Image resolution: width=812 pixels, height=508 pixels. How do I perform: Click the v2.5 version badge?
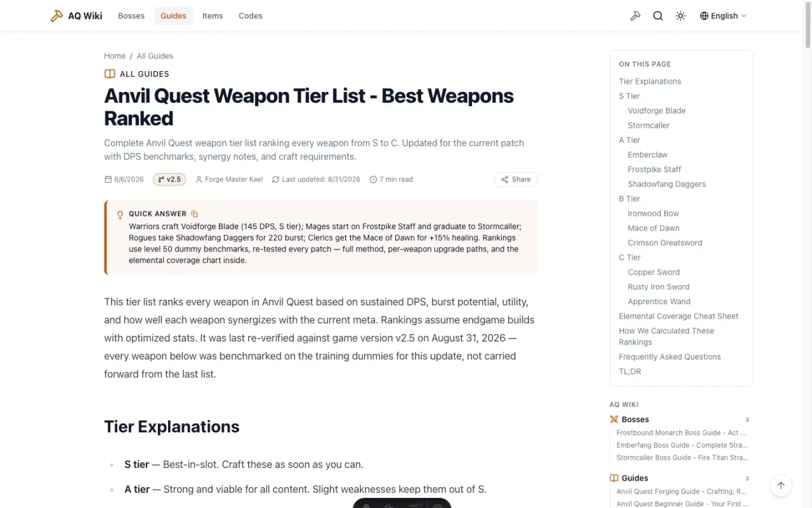click(169, 180)
